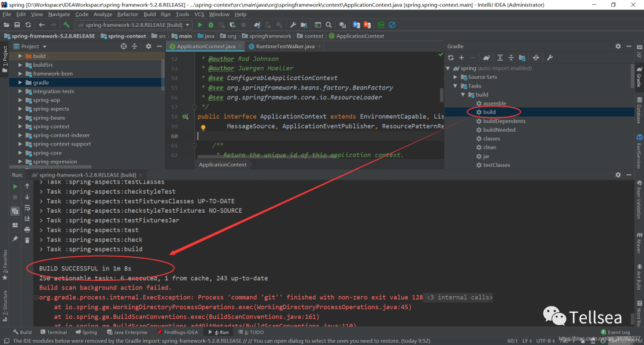Reimport all Gradle projects with refresh icon

[451, 58]
